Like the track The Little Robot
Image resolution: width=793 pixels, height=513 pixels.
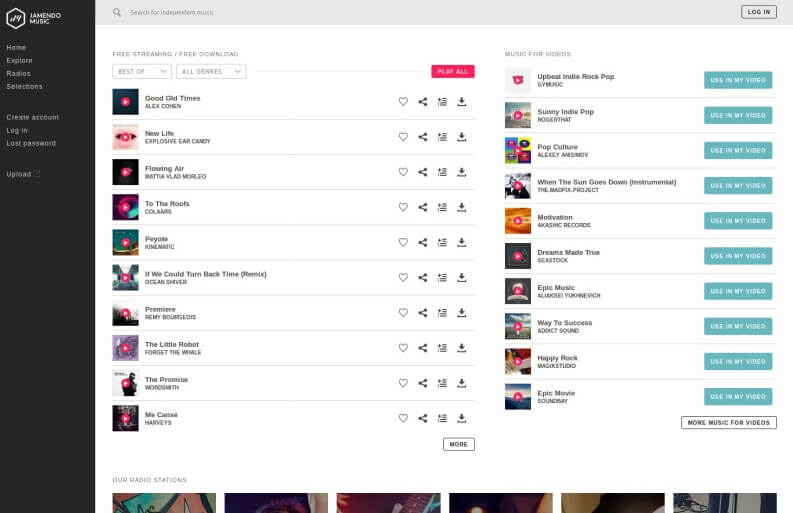tap(403, 348)
